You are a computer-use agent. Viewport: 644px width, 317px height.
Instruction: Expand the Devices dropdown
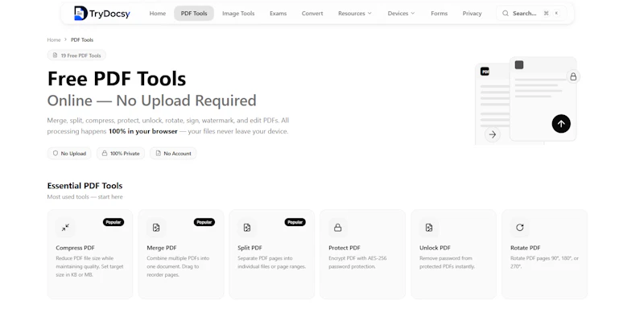(401, 14)
